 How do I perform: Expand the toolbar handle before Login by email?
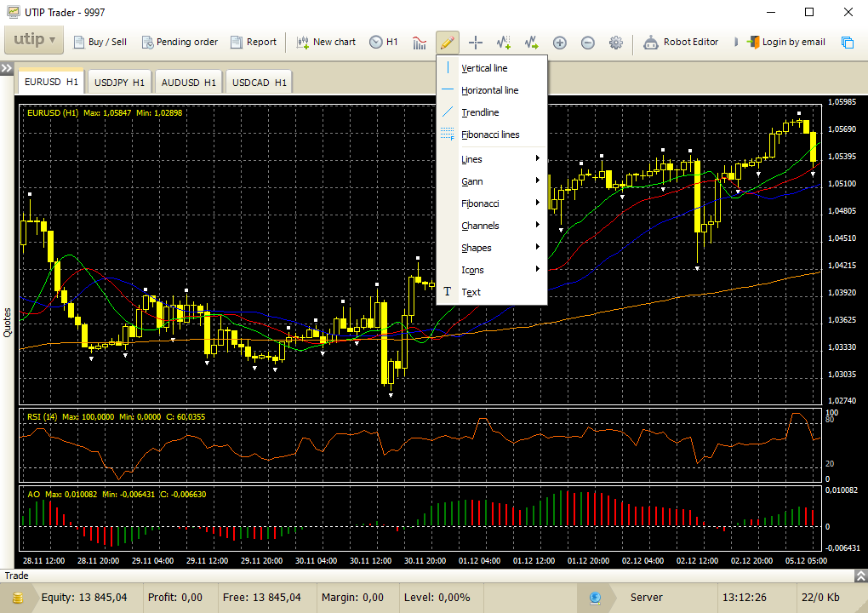pos(736,42)
